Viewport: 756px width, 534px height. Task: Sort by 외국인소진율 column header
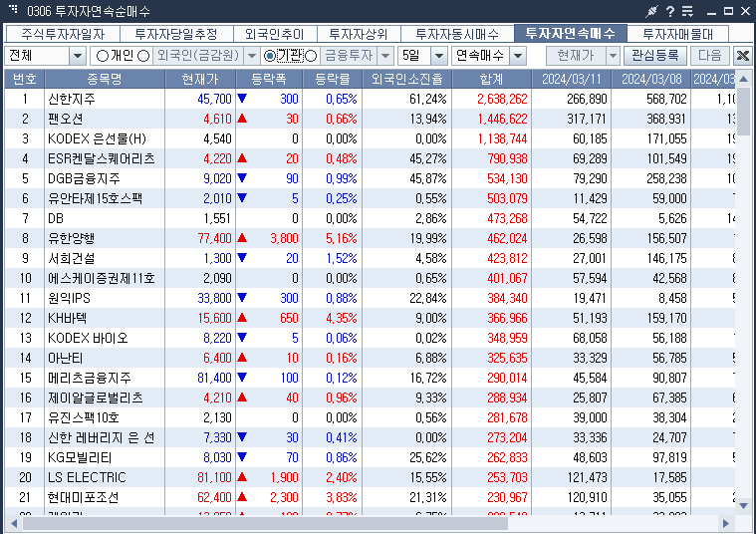[407, 79]
